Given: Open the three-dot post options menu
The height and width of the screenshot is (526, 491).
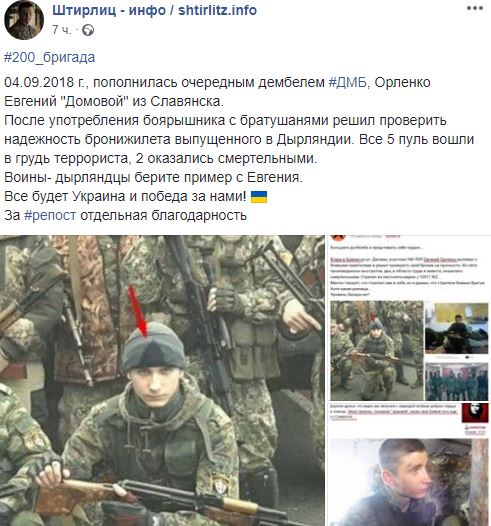Looking at the screenshot, I should tap(475, 8).
